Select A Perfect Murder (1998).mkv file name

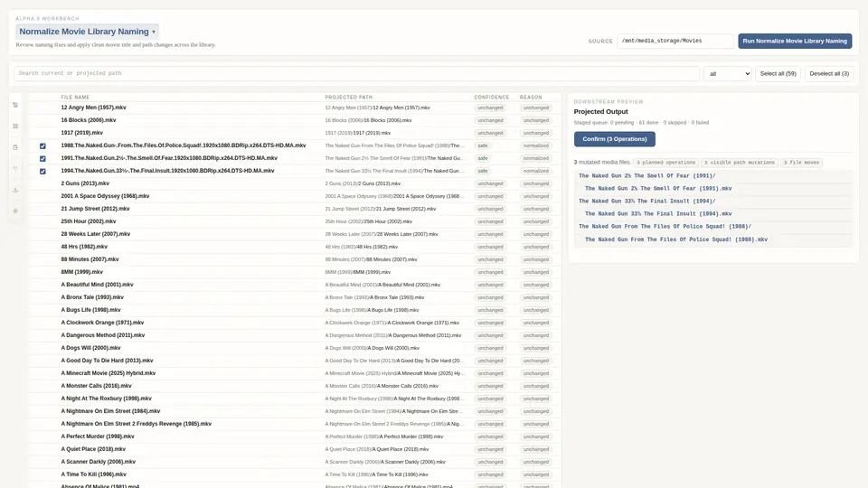pyautogui.click(x=98, y=436)
